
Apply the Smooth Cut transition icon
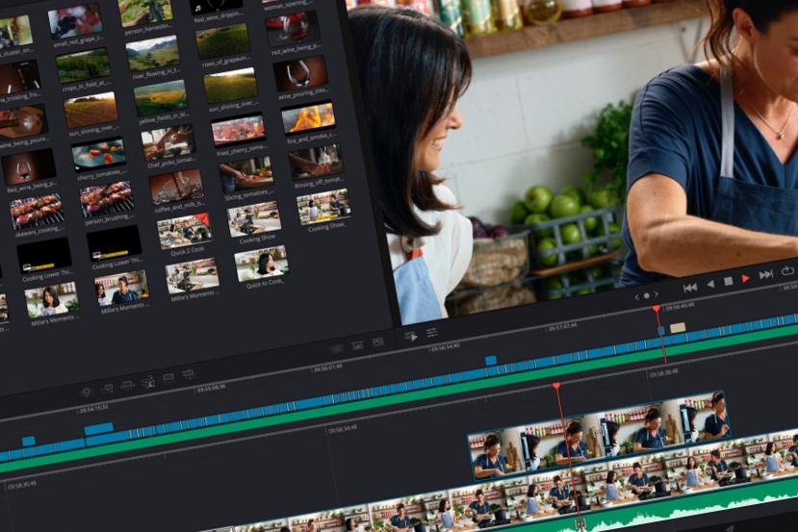pos(377,342)
